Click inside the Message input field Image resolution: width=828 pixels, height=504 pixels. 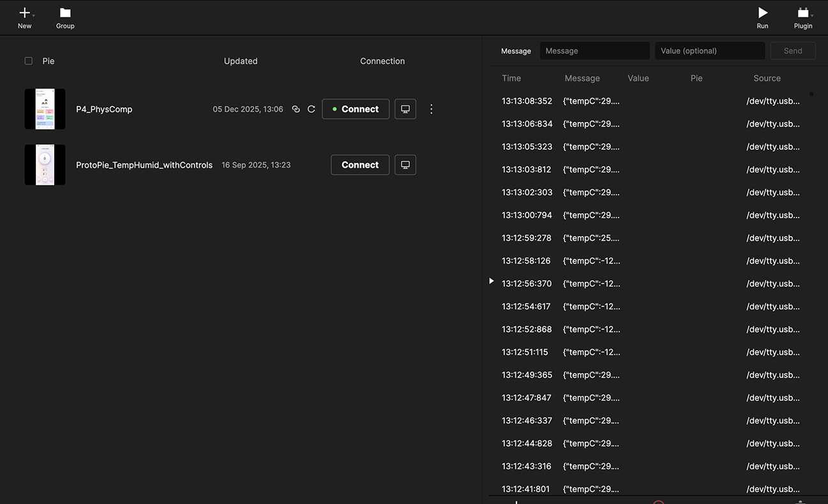(594, 50)
